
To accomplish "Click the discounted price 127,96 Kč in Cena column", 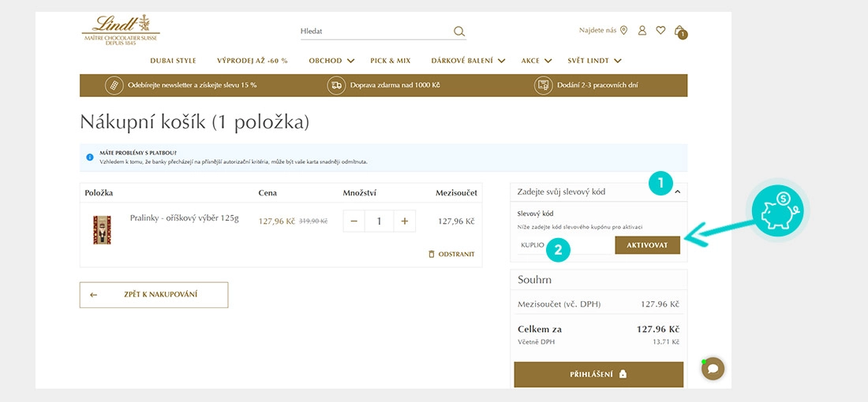I will tap(277, 221).
